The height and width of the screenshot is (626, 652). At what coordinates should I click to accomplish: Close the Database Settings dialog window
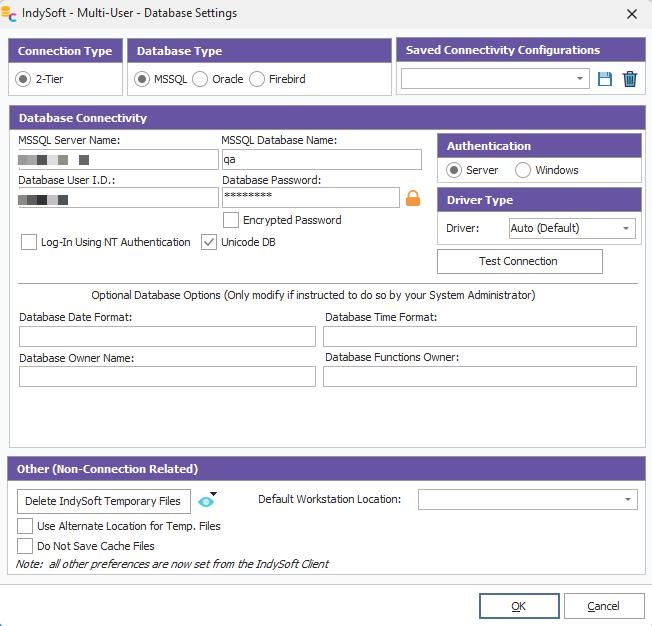(x=631, y=14)
